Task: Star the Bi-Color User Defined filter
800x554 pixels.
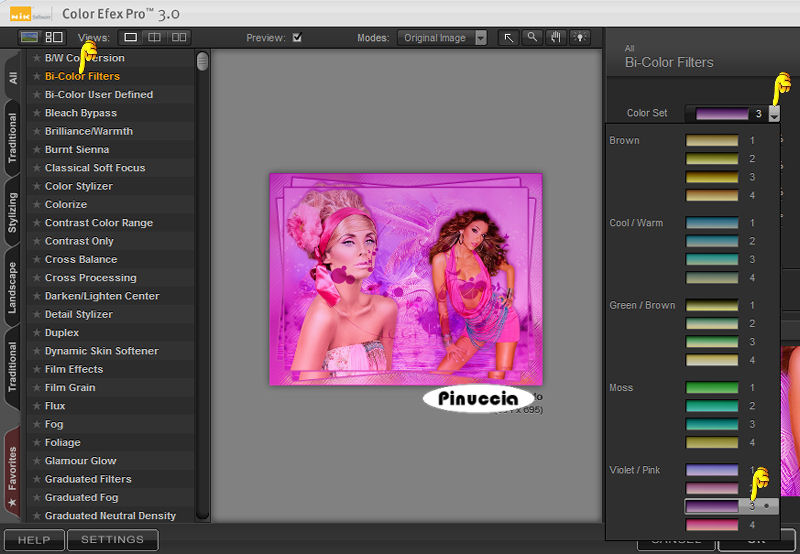Action: 36,95
